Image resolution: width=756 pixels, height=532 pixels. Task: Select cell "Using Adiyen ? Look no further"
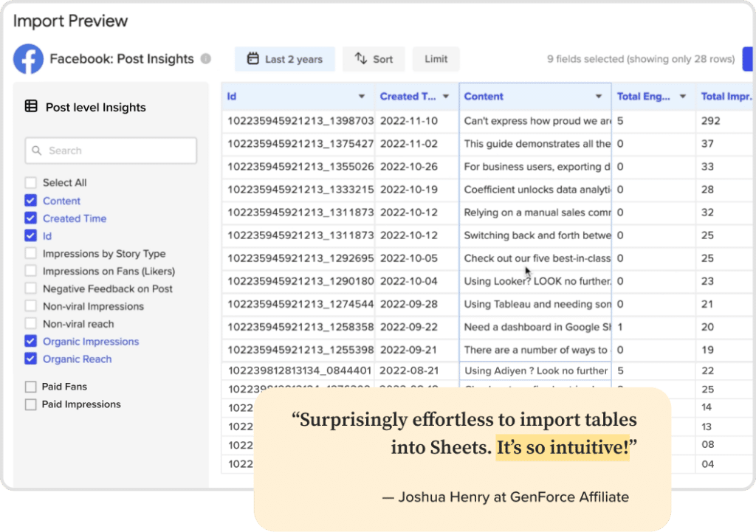535,370
